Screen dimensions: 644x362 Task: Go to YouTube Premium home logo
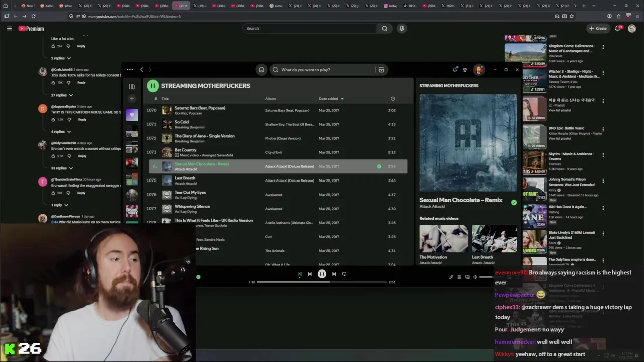31,29
